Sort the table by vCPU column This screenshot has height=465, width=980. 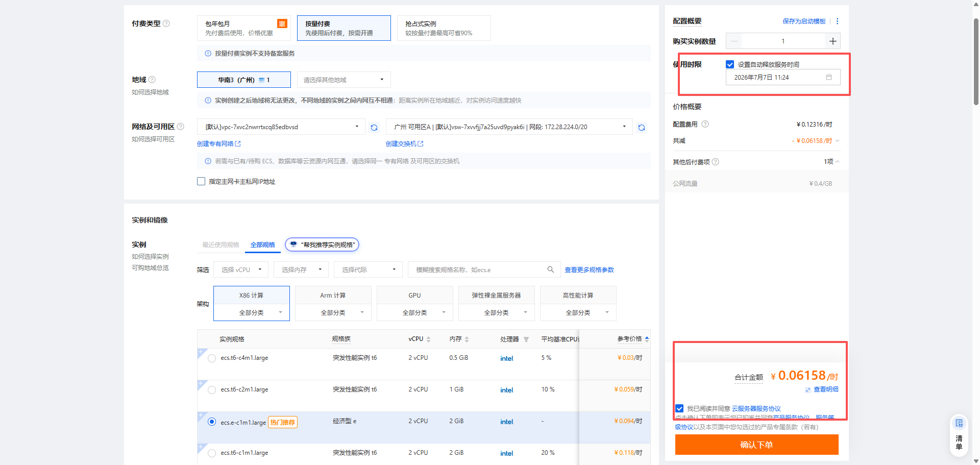click(429, 339)
